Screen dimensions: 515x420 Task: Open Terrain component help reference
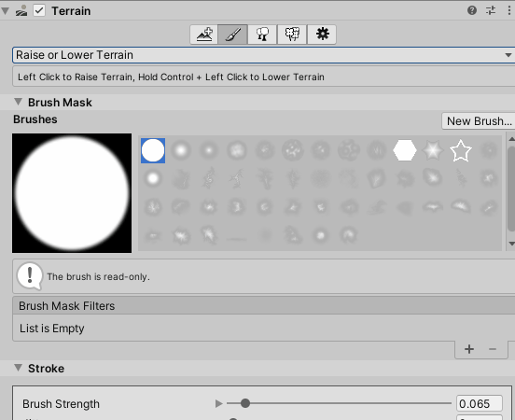pos(472,10)
